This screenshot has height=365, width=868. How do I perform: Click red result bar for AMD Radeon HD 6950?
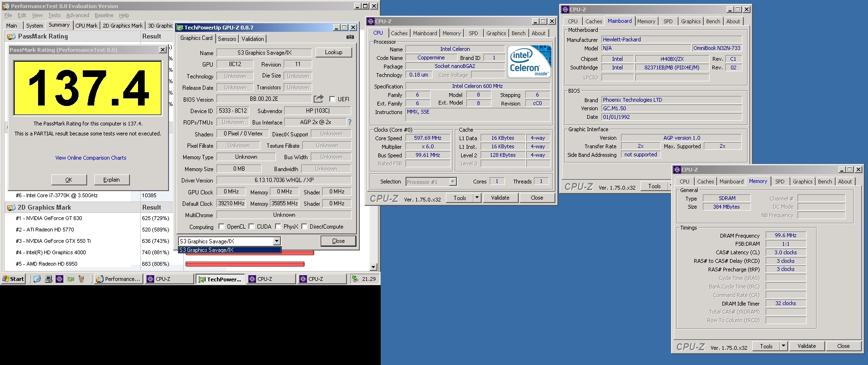click(x=245, y=264)
